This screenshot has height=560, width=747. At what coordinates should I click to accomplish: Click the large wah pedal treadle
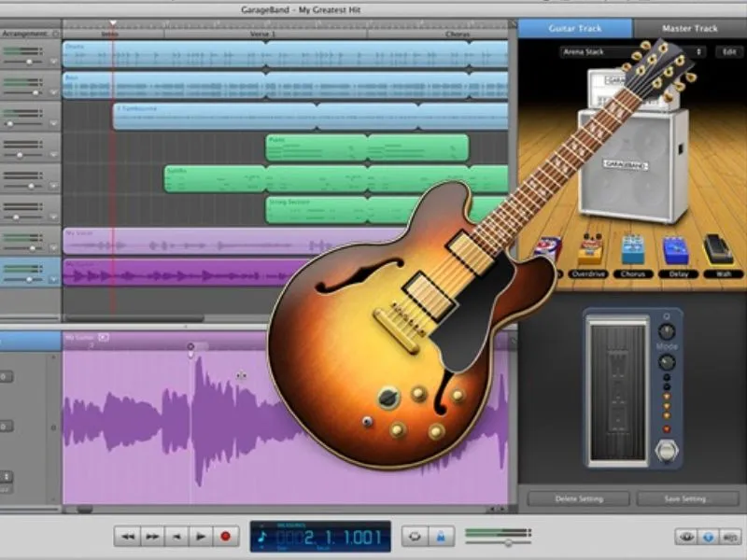click(x=617, y=391)
